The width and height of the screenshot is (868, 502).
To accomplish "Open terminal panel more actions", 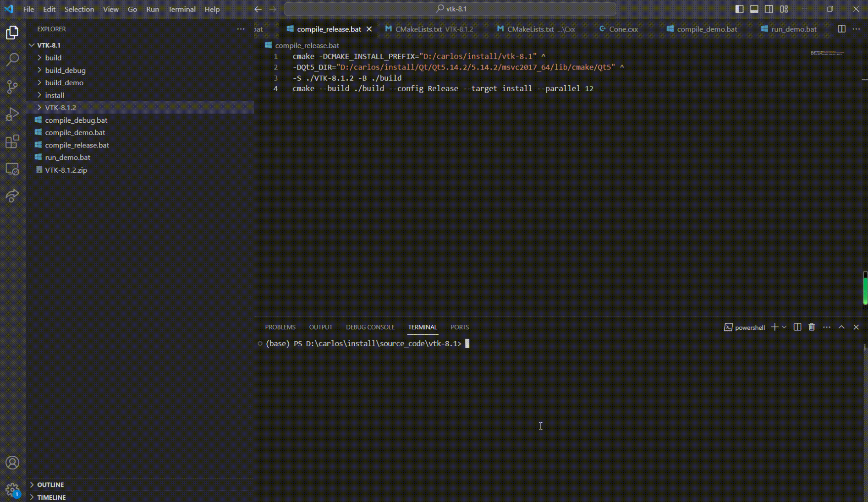I will 827,327.
